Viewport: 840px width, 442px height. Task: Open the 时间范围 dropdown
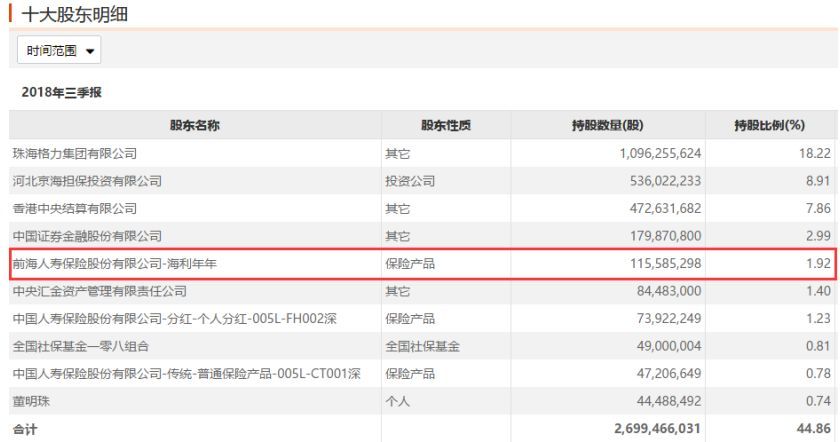pyautogui.click(x=59, y=50)
